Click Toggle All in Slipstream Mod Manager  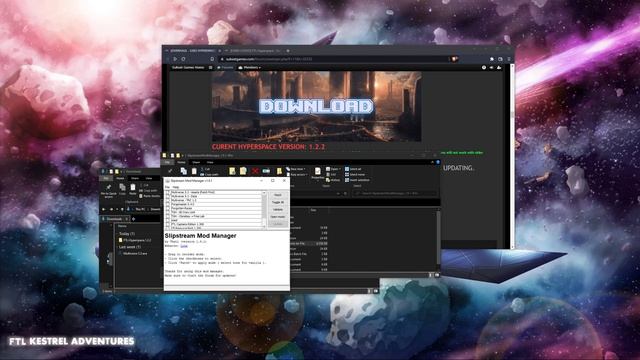click(x=278, y=202)
